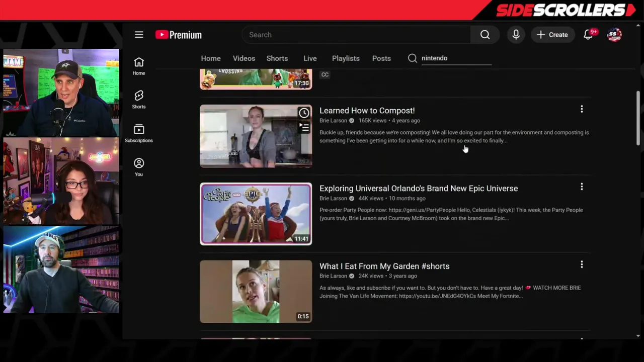Viewport: 644px width, 362px height.
Task: Open options for Epic Universe video
Action: pos(582,187)
